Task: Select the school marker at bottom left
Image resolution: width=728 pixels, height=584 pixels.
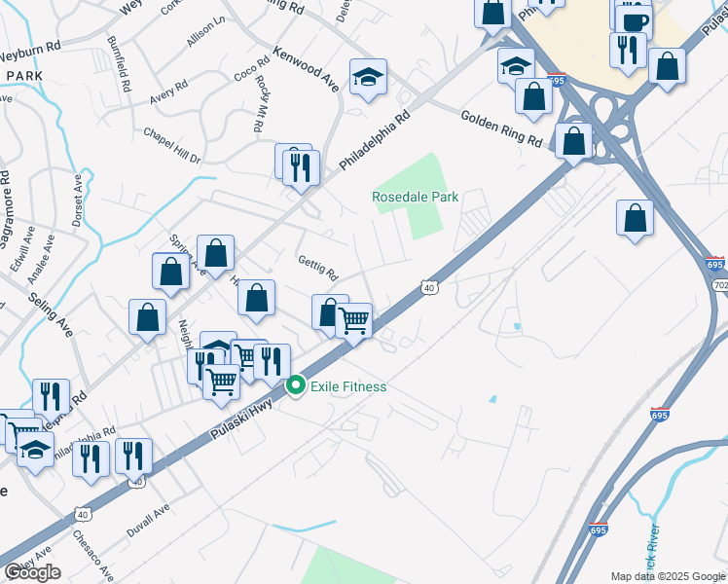Action: 36,454
